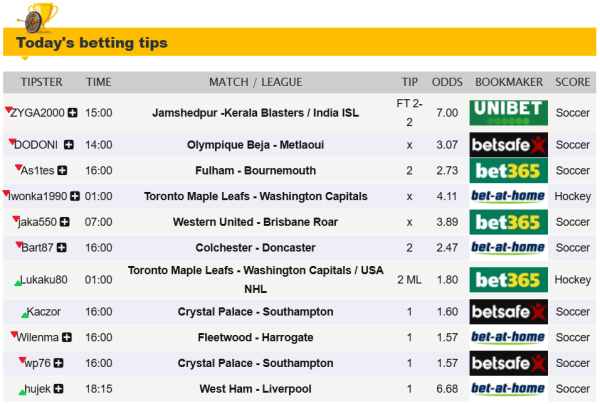Expand the plus icon next to wp76

(58, 363)
